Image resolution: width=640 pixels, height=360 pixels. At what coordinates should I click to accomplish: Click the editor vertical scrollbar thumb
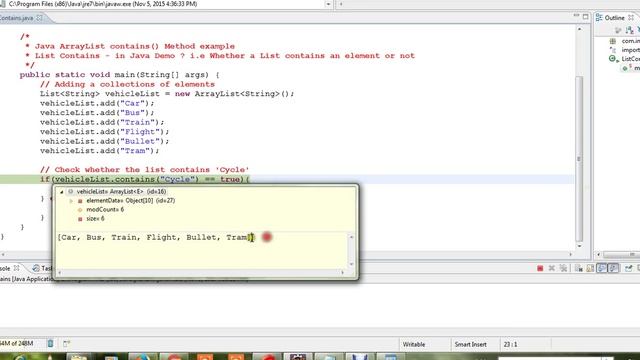579,159
